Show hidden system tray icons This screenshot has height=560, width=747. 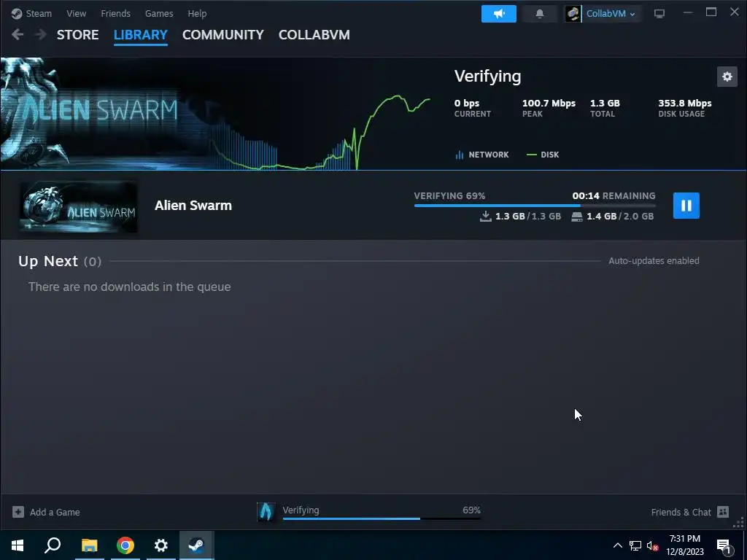(617, 545)
